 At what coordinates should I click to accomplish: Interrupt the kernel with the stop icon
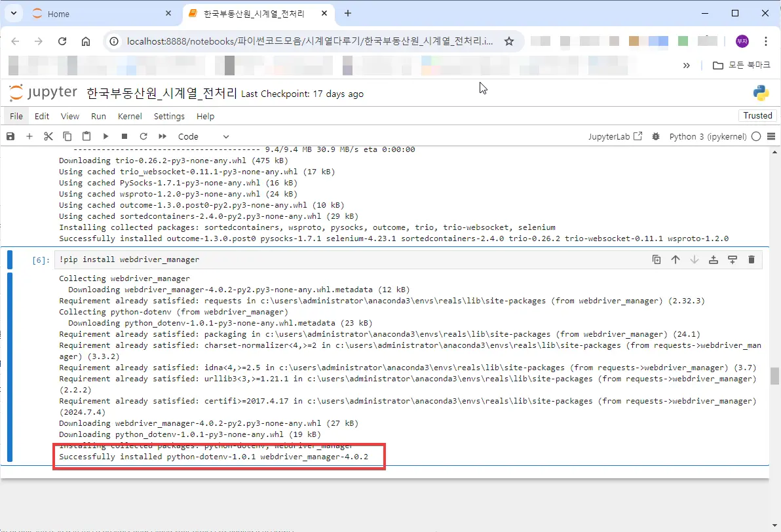124,136
